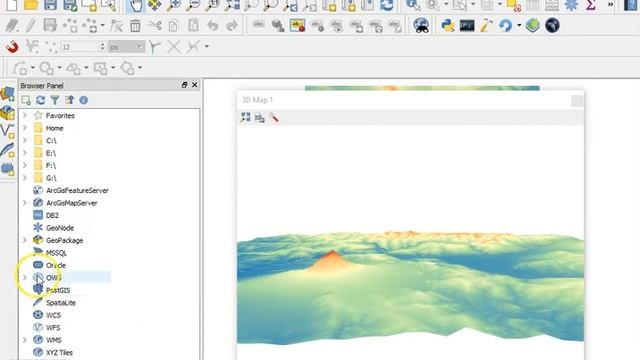Refresh the map canvas

click(x=386, y=5)
